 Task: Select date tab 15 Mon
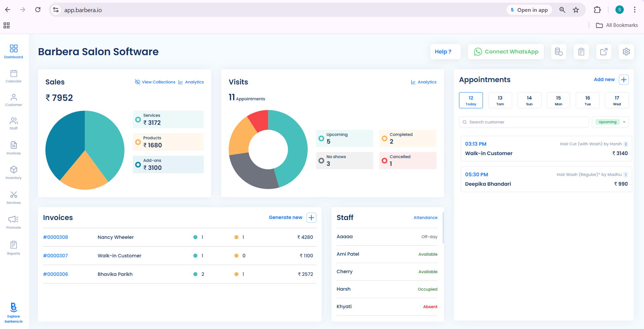pyautogui.click(x=558, y=100)
